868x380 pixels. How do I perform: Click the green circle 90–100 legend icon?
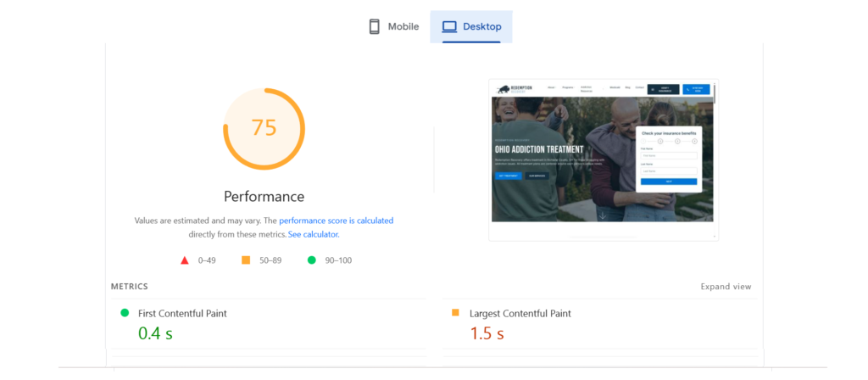click(311, 260)
